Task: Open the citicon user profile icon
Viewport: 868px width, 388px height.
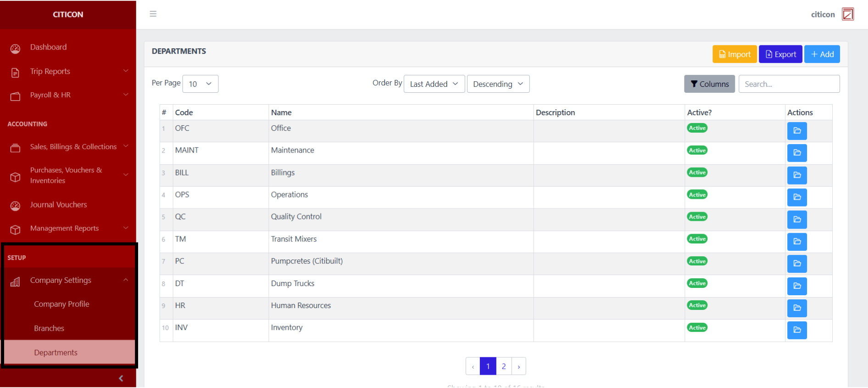Action: (x=847, y=14)
